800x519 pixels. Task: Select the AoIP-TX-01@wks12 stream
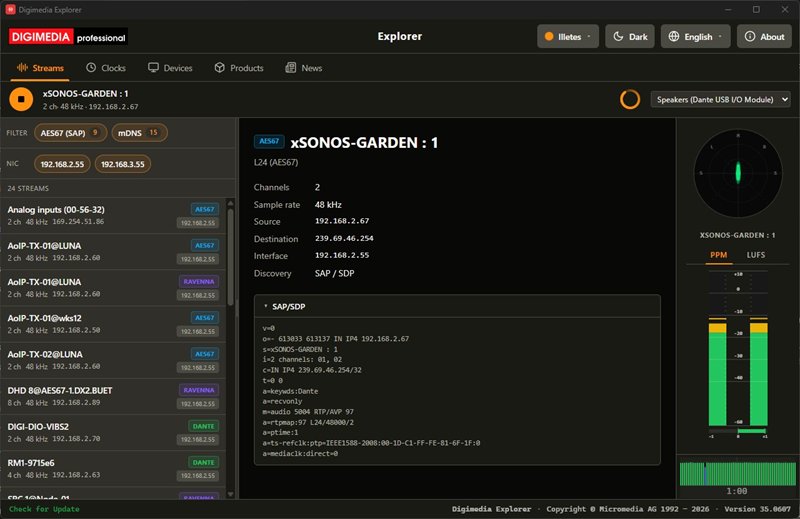point(113,324)
